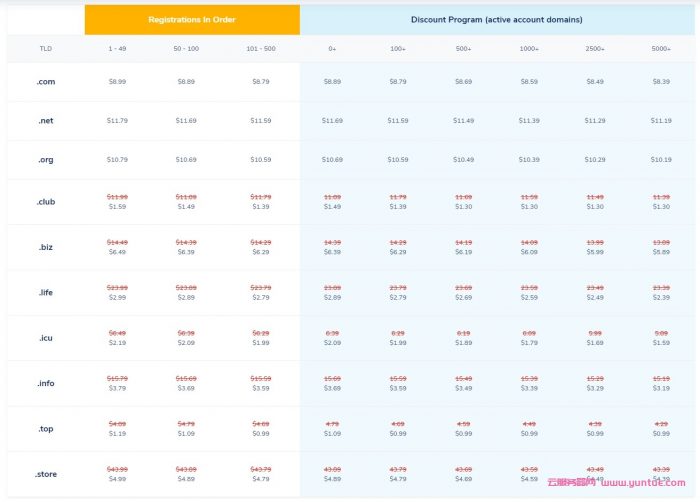Click the .com $8.99 price cell
The height and width of the screenshot is (502, 700).
[117, 82]
